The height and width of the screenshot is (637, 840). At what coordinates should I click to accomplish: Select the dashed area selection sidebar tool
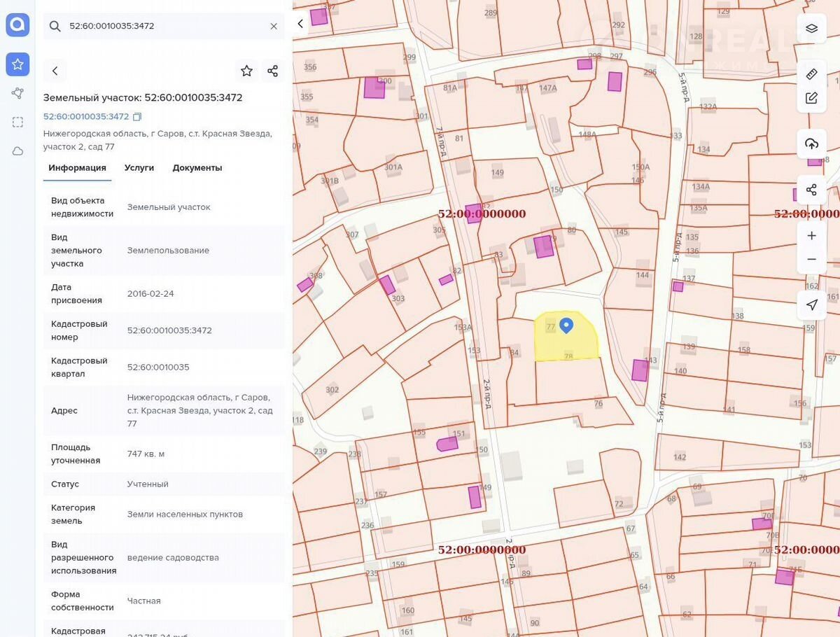click(17, 122)
